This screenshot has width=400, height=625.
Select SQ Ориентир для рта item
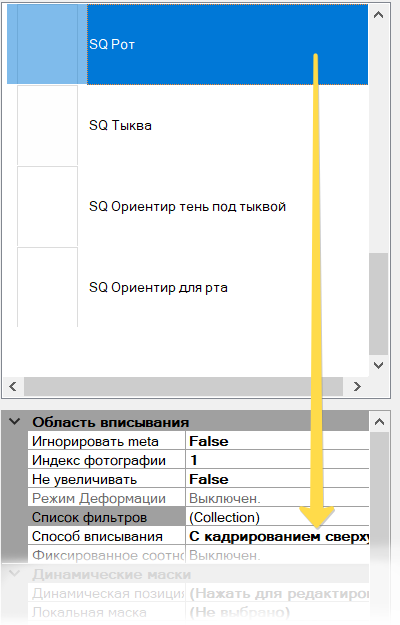(x=187, y=287)
